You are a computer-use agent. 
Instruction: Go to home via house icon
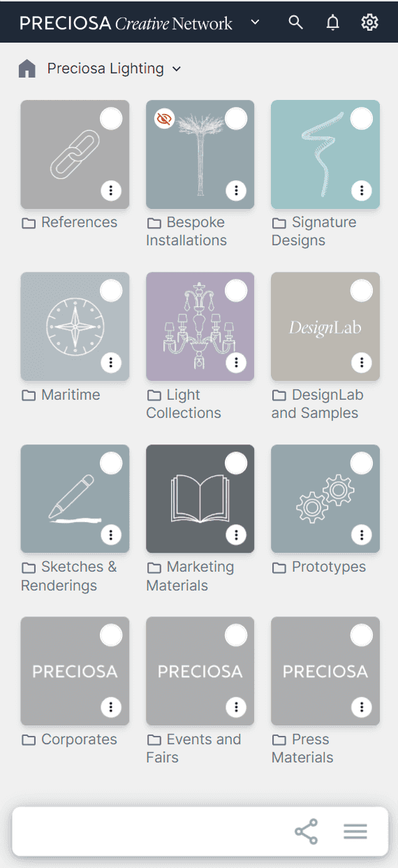click(x=27, y=68)
